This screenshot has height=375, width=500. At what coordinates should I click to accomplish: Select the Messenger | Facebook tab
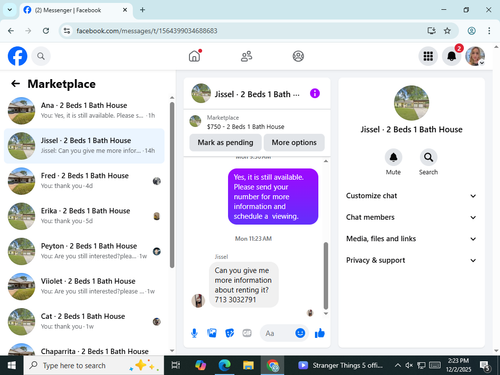click(76, 10)
